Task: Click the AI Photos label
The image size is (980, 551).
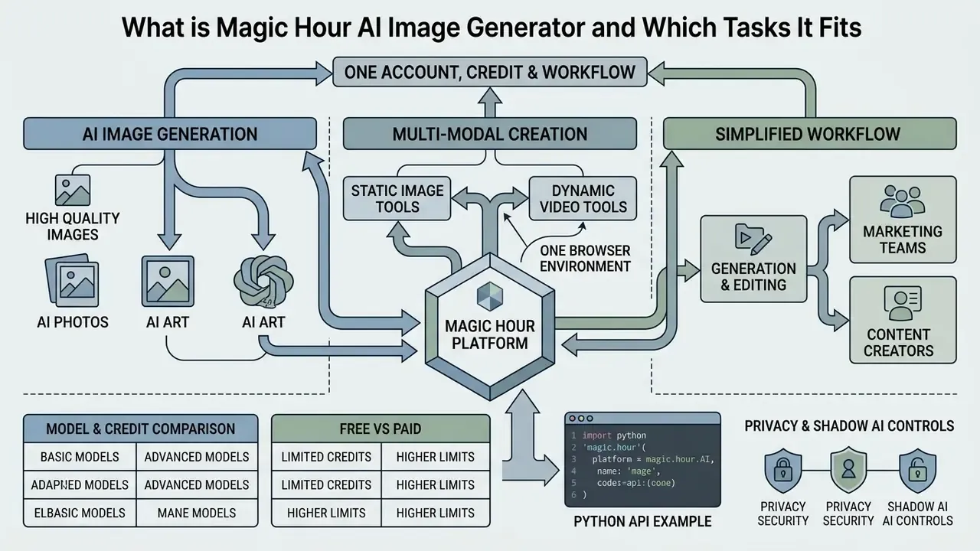Action: pos(73,322)
